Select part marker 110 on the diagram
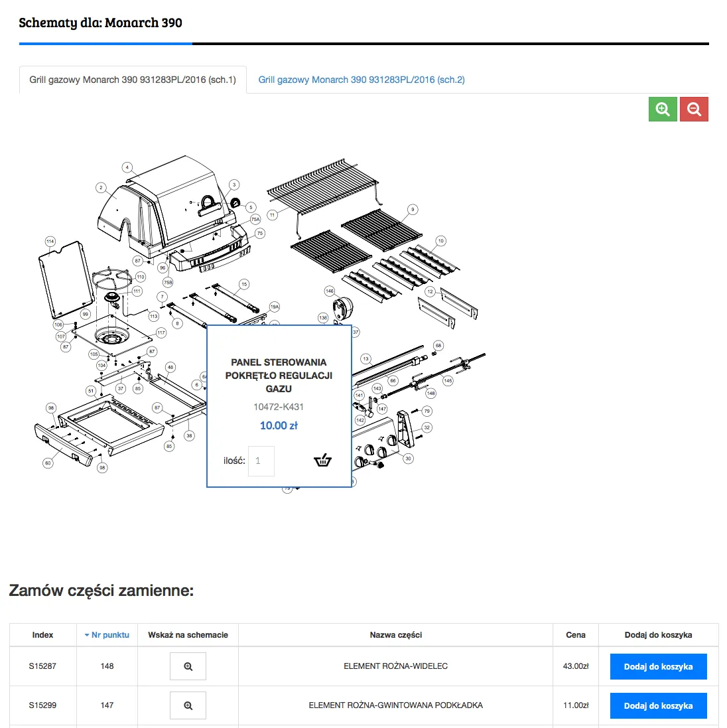 point(140,277)
